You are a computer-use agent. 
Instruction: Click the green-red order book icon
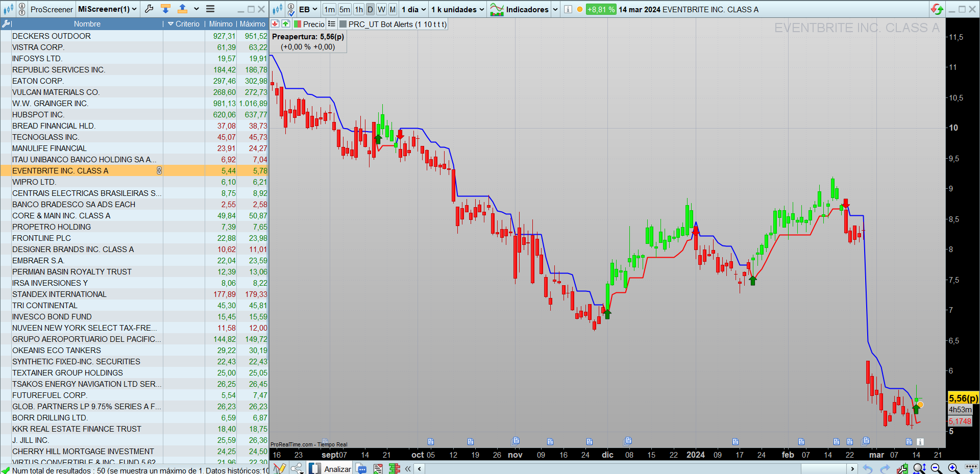(394, 468)
